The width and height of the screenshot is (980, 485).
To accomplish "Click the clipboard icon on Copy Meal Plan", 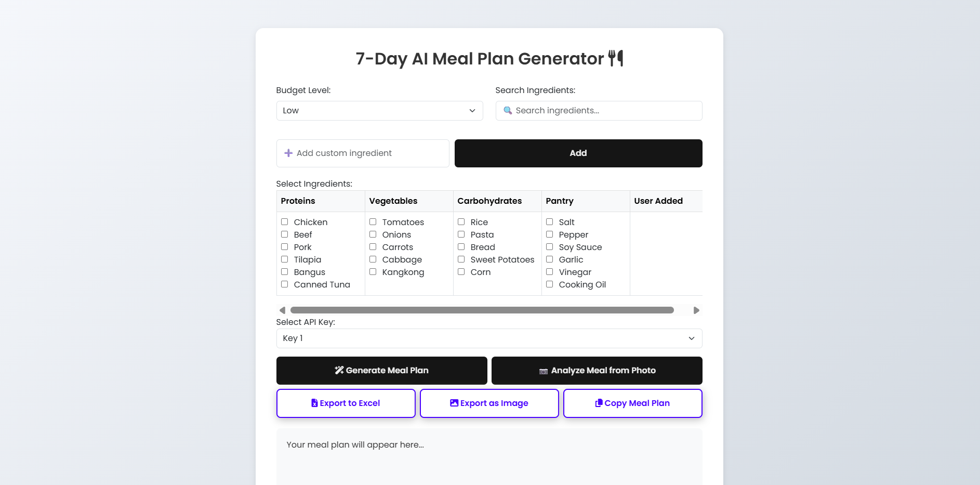I will [599, 403].
